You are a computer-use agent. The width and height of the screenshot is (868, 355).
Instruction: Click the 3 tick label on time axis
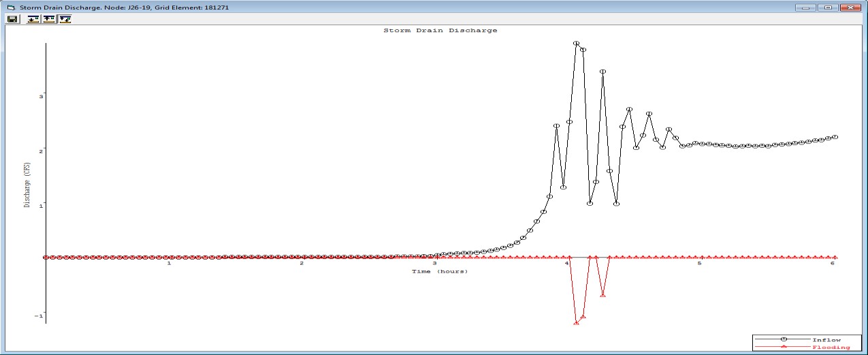pyautogui.click(x=434, y=264)
